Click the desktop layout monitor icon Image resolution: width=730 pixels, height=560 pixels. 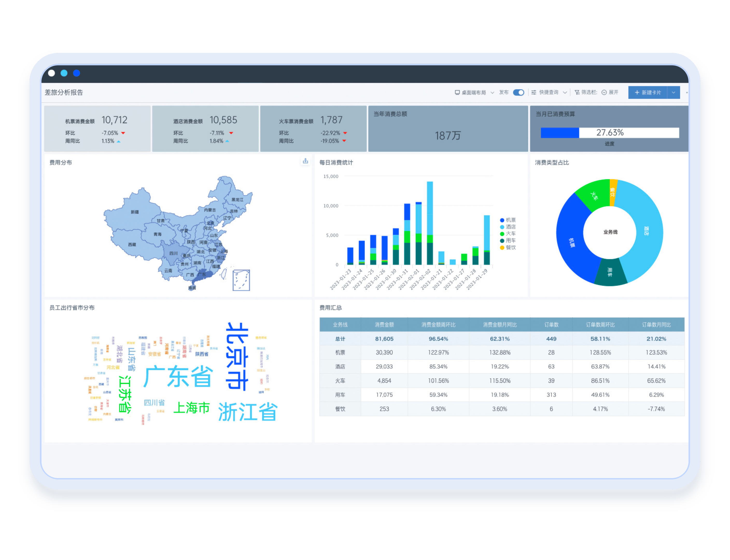[457, 92]
